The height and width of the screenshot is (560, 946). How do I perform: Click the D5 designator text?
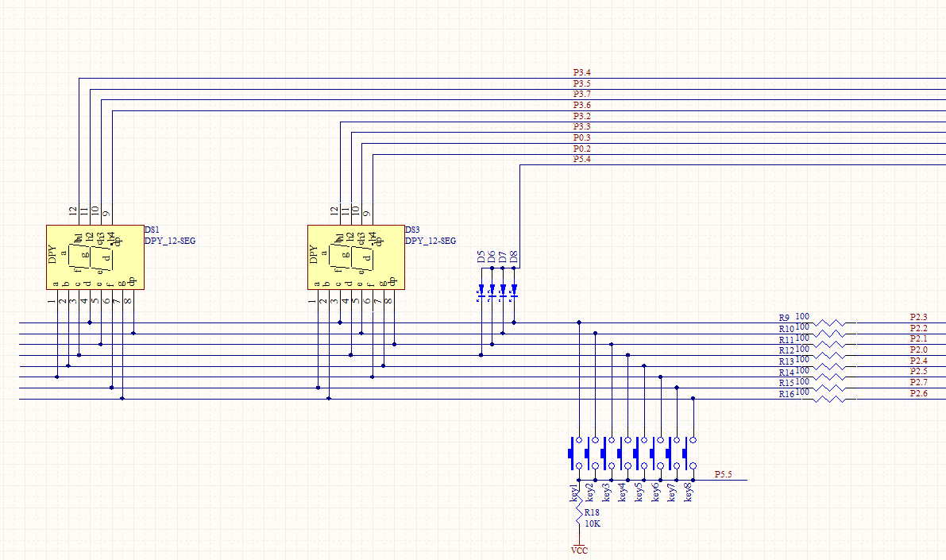(481, 257)
